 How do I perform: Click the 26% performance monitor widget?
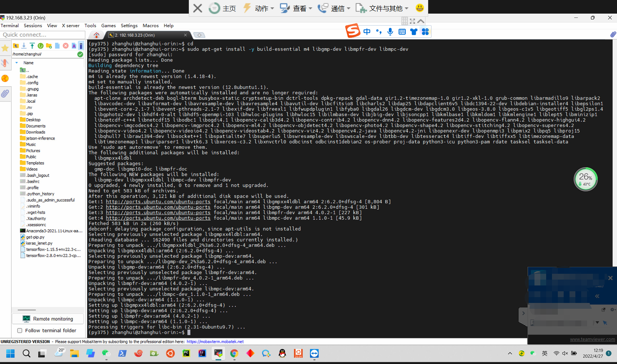(x=585, y=179)
